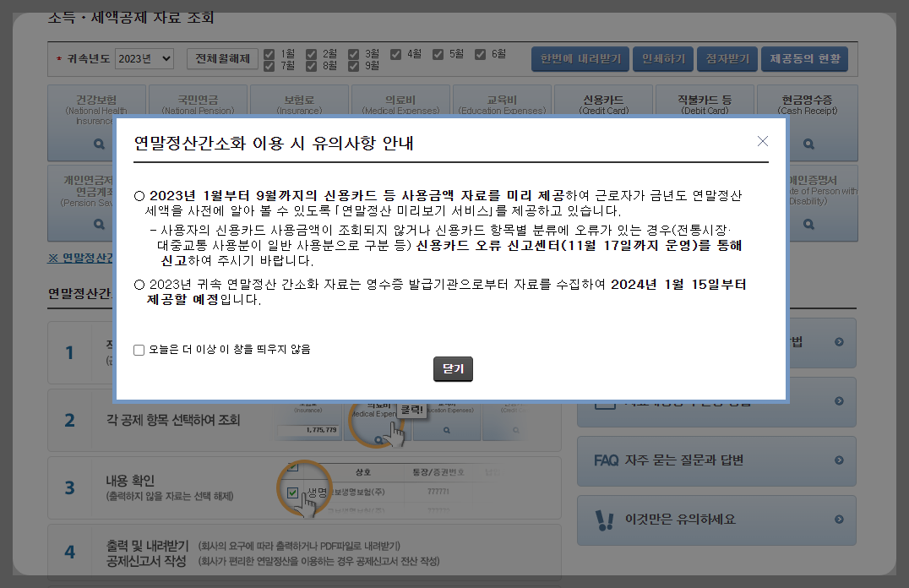The width and height of the screenshot is (909, 588).
Task: Close the popup using the X mark
Action: (x=763, y=142)
